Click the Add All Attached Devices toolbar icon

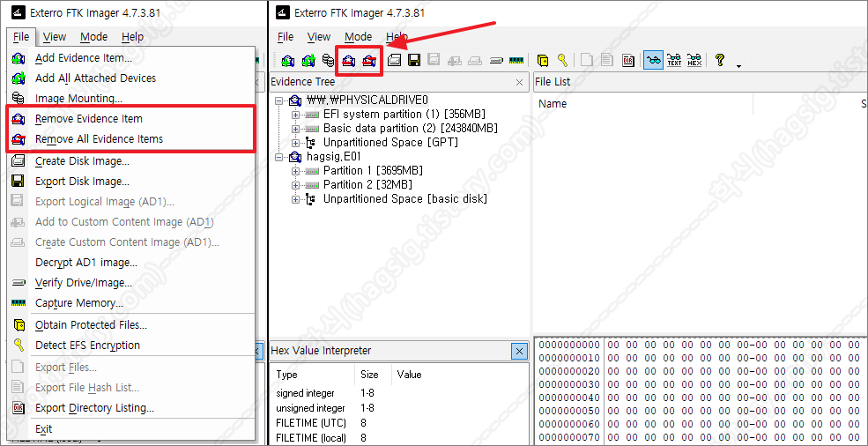point(308,61)
